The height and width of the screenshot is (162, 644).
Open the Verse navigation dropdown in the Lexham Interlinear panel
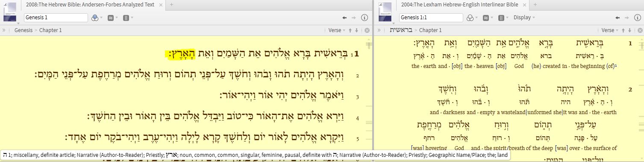[x=610, y=30]
